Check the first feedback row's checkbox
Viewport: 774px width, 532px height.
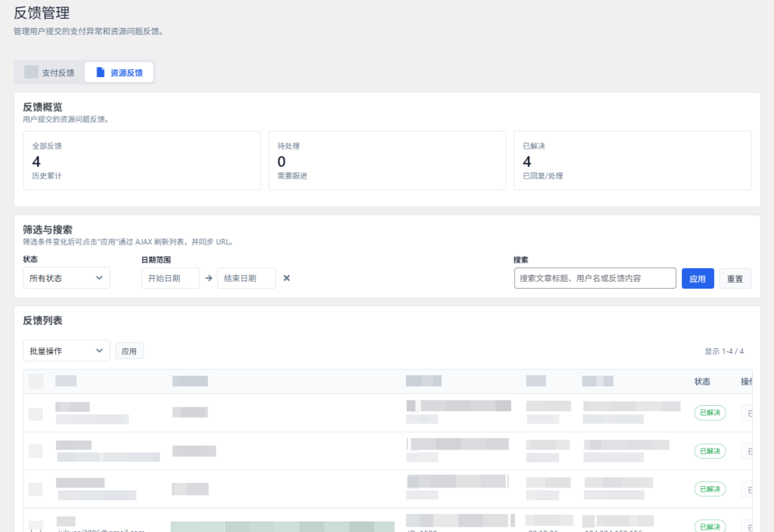(36, 413)
